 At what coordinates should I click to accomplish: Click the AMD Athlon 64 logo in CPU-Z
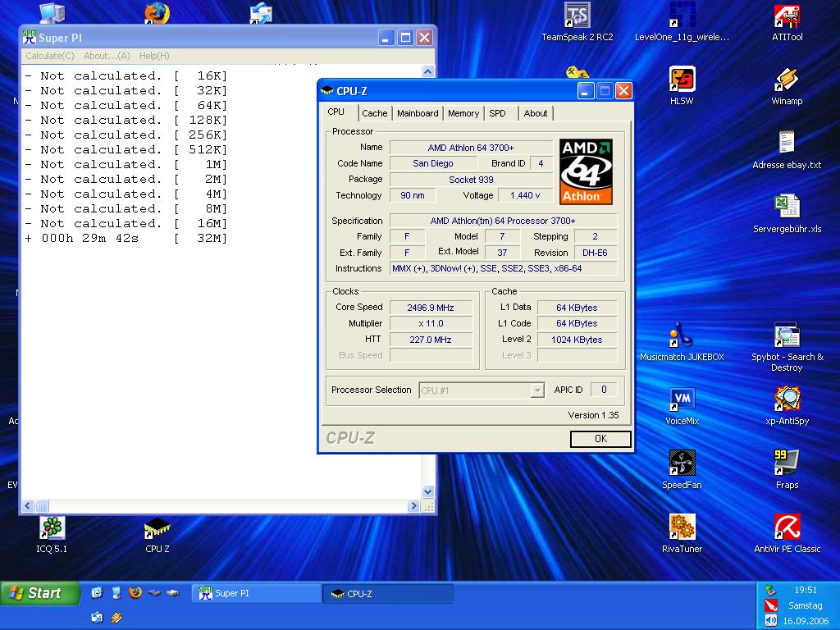pos(586,171)
